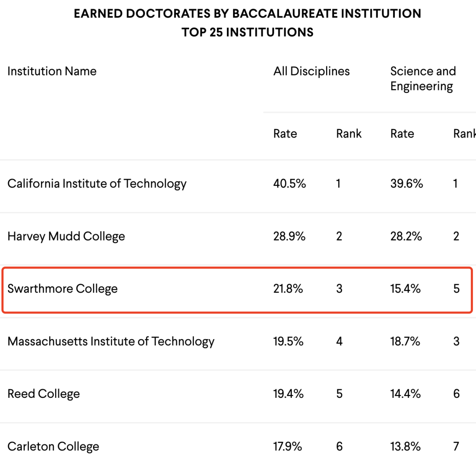
Task: Click Reed College in the institution list
Action: tap(44, 393)
